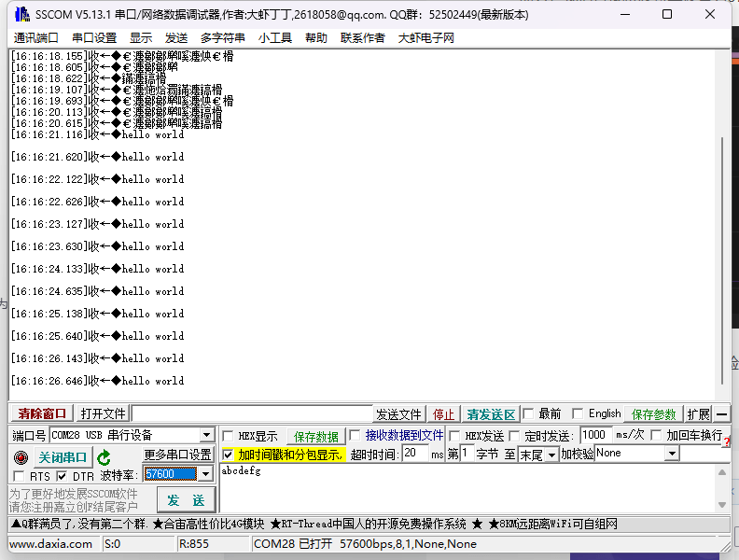Enable the HEX显示 checkbox
Screen dimensions: 739x560
pos(228,436)
